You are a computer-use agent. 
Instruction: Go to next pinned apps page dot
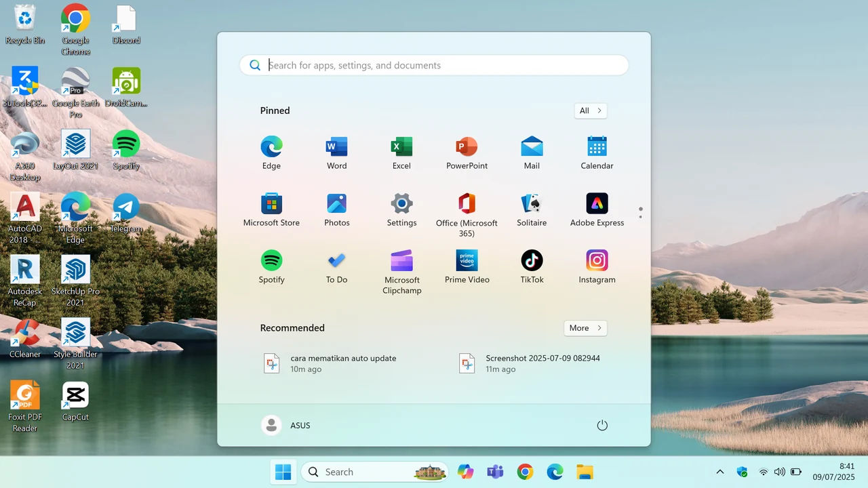pos(640,217)
